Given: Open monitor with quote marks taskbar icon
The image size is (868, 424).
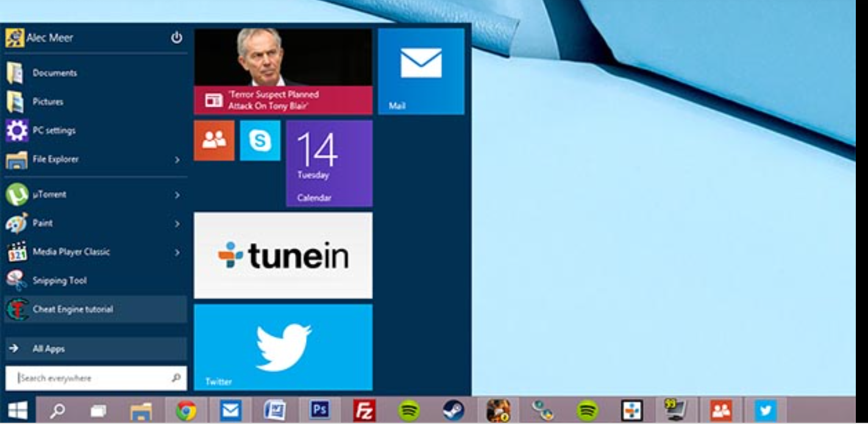Looking at the screenshot, I should point(677,410).
